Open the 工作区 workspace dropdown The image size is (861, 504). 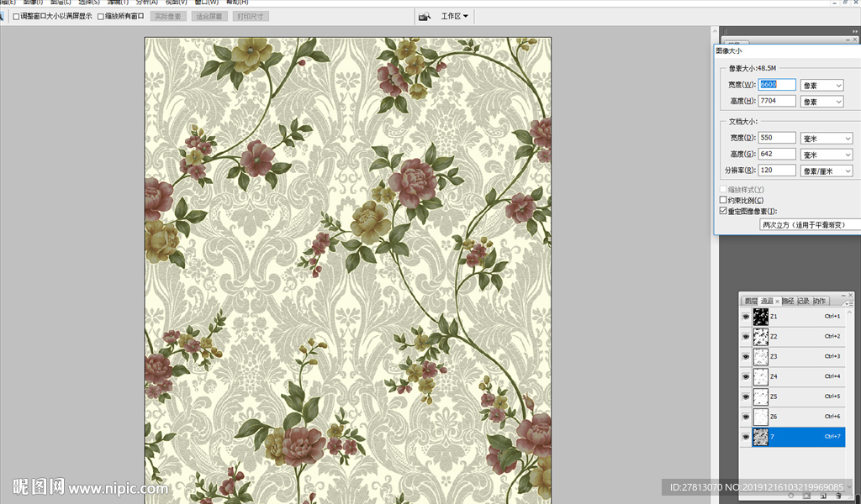point(455,17)
